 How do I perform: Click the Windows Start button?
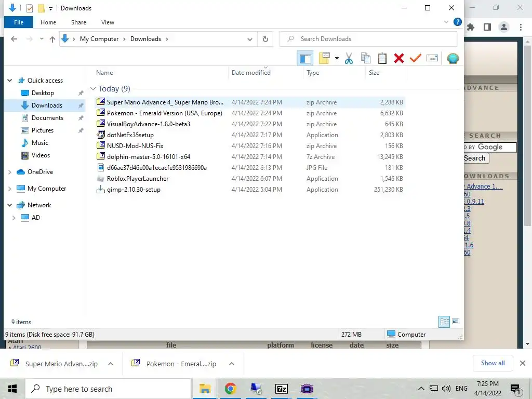pyautogui.click(x=12, y=389)
